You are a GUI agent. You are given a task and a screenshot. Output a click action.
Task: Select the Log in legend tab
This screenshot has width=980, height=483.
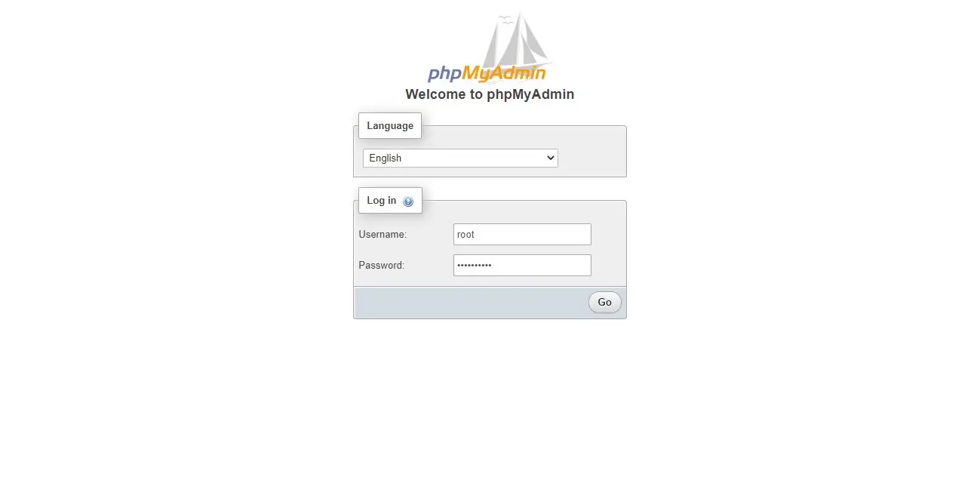point(390,201)
